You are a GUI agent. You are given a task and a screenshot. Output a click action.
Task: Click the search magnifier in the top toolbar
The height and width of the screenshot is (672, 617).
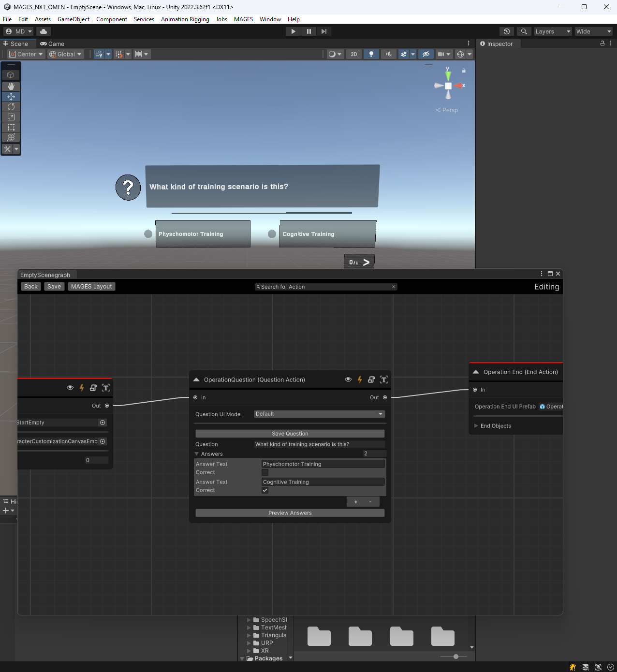(524, 31)
